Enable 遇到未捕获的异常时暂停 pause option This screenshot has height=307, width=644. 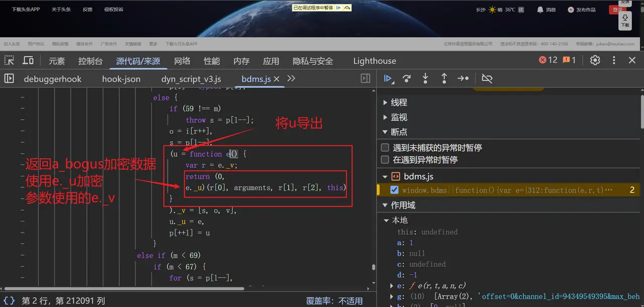point(385,147)
